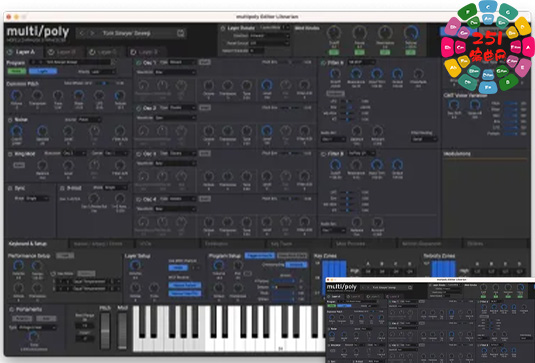Toggle the Layer A power icon
535x363 pixels.
[x=10, y=52]
